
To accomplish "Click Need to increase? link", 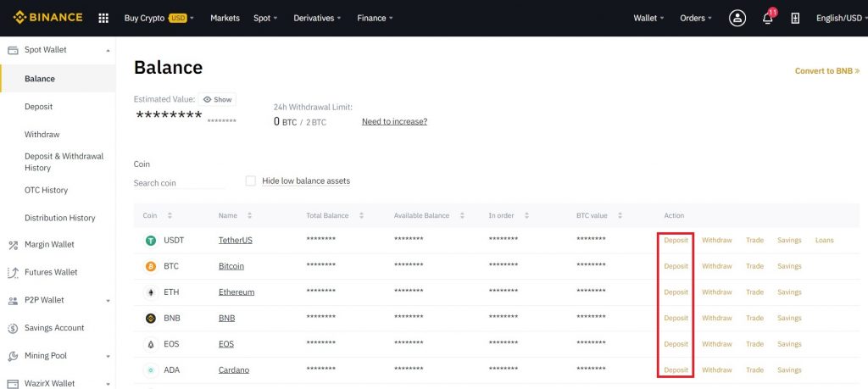I will coord(395,121).
